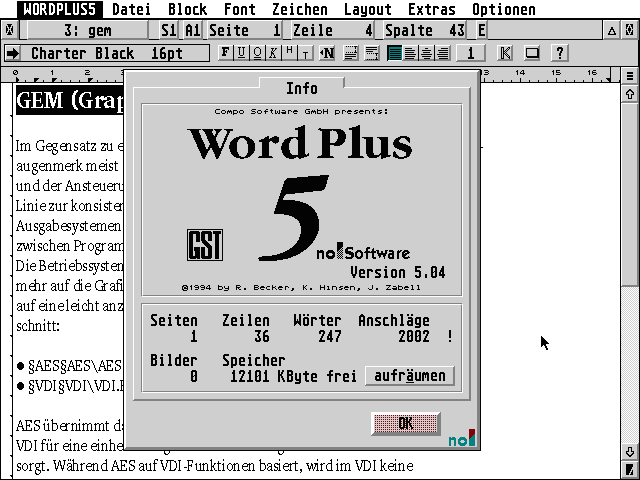
Task: Toggle underline (U) formatting
Action: (x=241, y=53)
